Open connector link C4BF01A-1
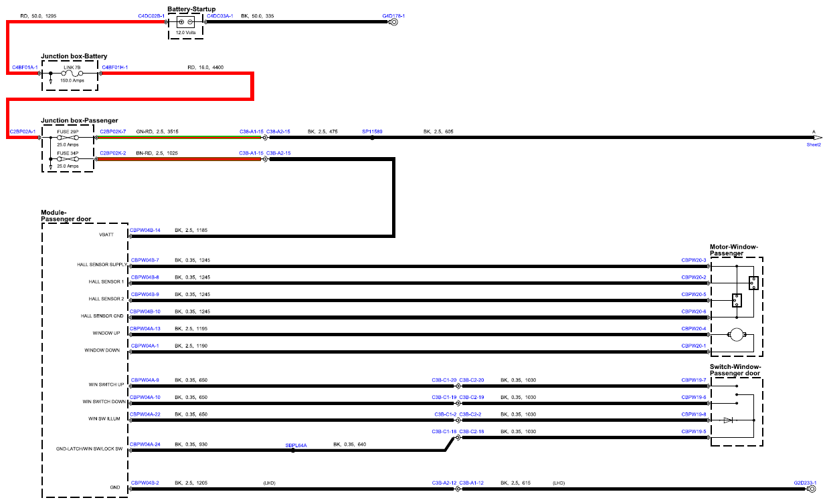This screenshot has height=504, width=829. [25, 68]
